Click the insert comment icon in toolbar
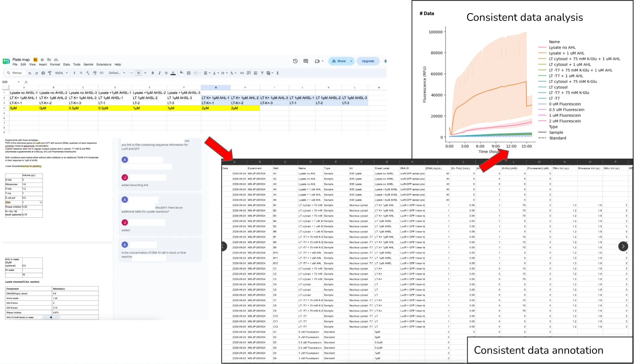 [249, 73]
